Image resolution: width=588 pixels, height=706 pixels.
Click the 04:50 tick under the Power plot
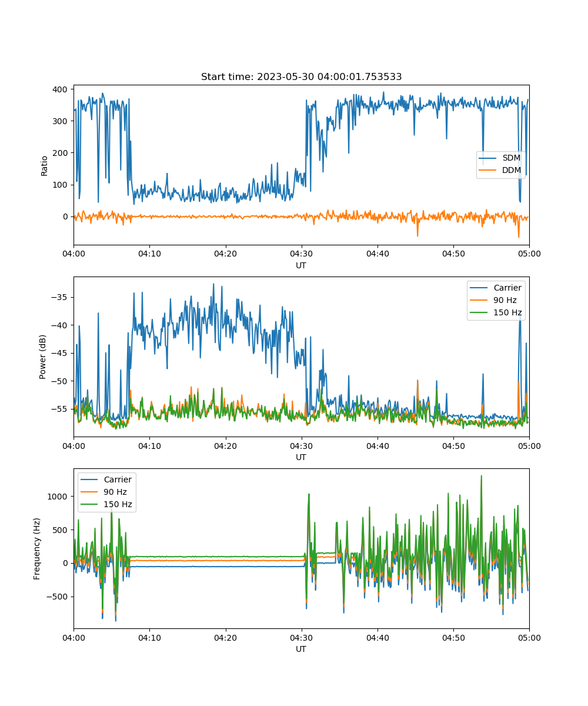pos(453,445)
